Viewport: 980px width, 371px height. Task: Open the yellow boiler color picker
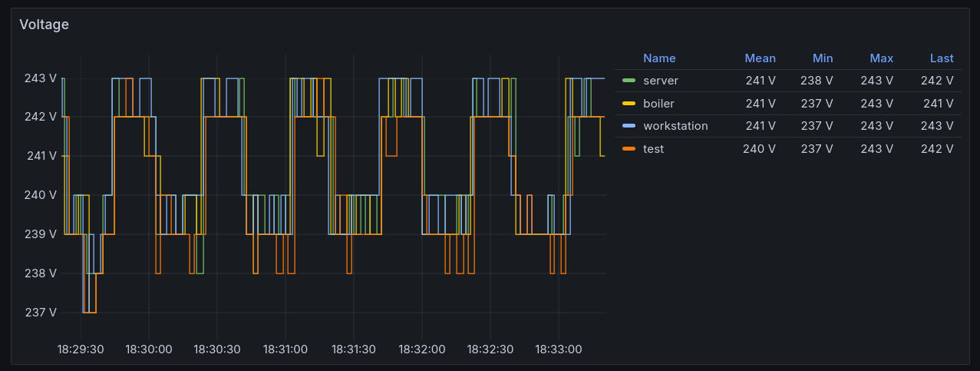coord(629,104)
